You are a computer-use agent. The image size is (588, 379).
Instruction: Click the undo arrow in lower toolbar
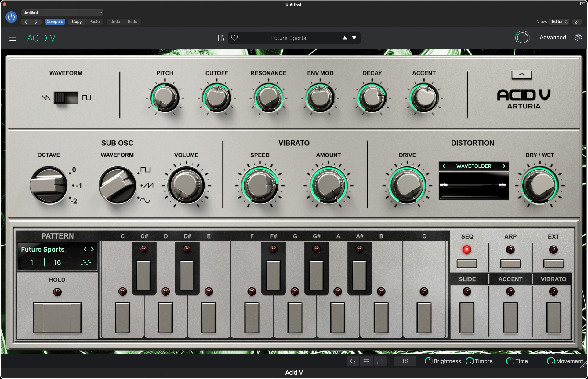pos(353,361)
